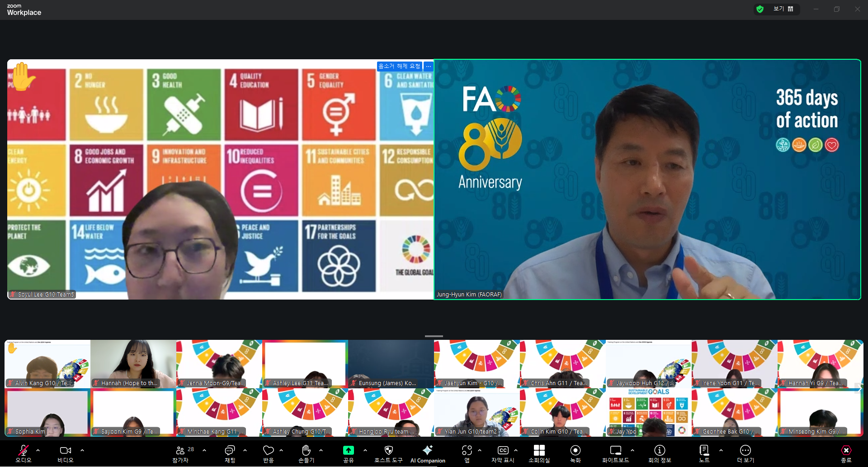Viewport: 868px width, 467px height.
Task: Select Hongjoo Ryu team thumbnail
Action: click(391, 413)
